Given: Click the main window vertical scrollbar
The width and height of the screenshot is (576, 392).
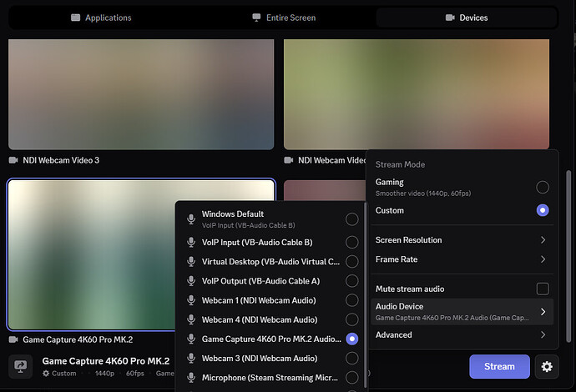Looking at the screenshot, I should point(568,256).
